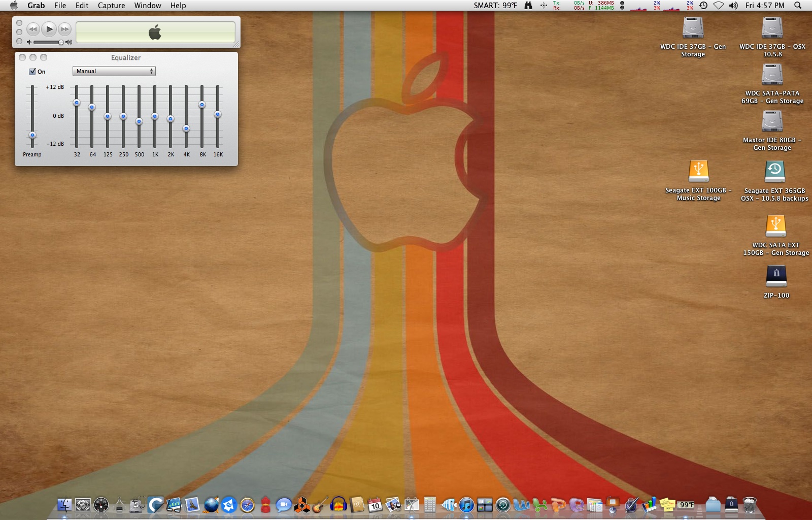Open System Preferences in the Dock
The height and width of the screenshot is (520, 812).
83,505
